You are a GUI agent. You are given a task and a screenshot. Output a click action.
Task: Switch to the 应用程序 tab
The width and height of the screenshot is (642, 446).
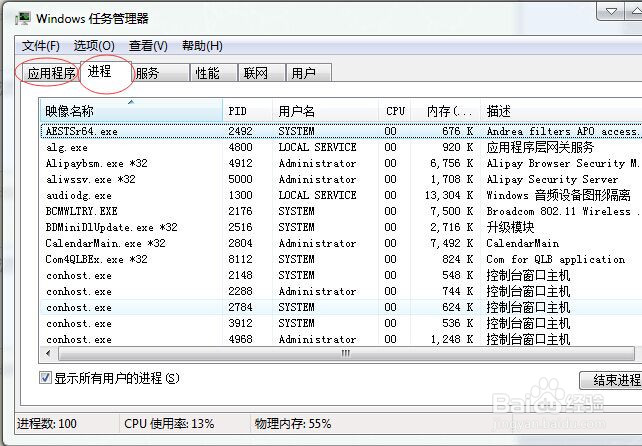[x=51, y=73]
